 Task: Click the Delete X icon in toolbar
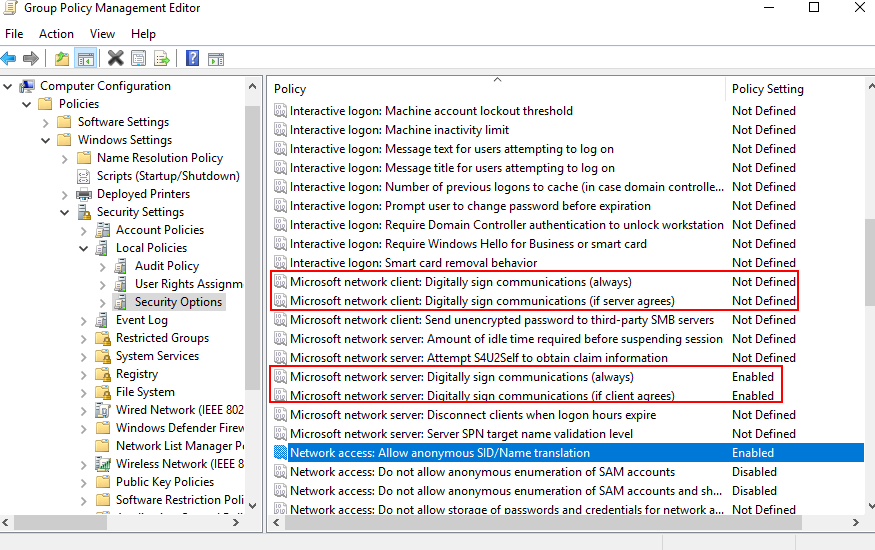pyautogui.click(x=116, y=58)
